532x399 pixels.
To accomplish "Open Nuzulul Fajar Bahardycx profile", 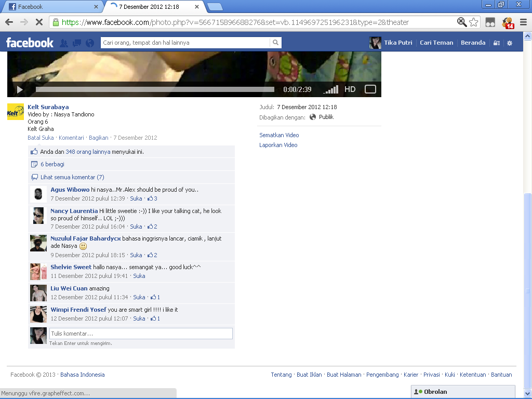I will point(86,238).
